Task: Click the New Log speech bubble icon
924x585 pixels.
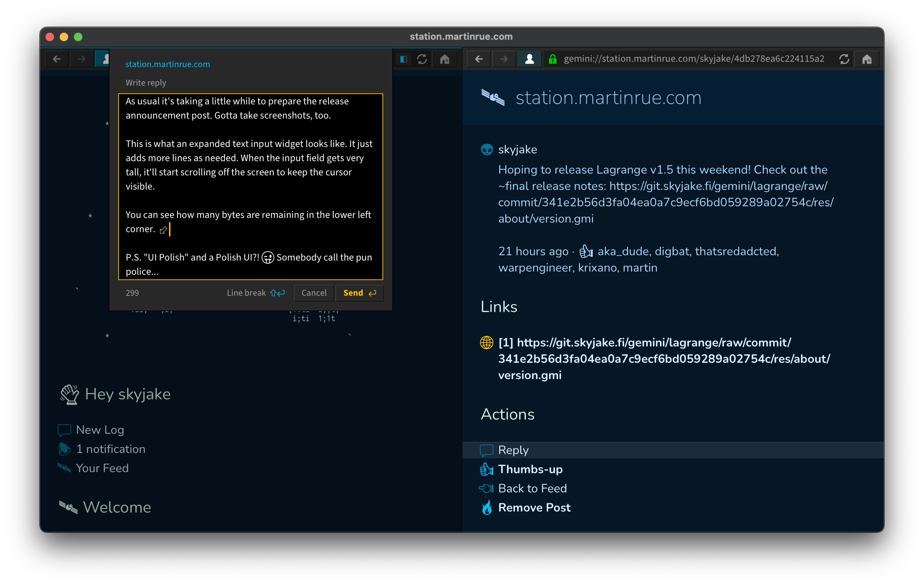Action: (65, 430)
